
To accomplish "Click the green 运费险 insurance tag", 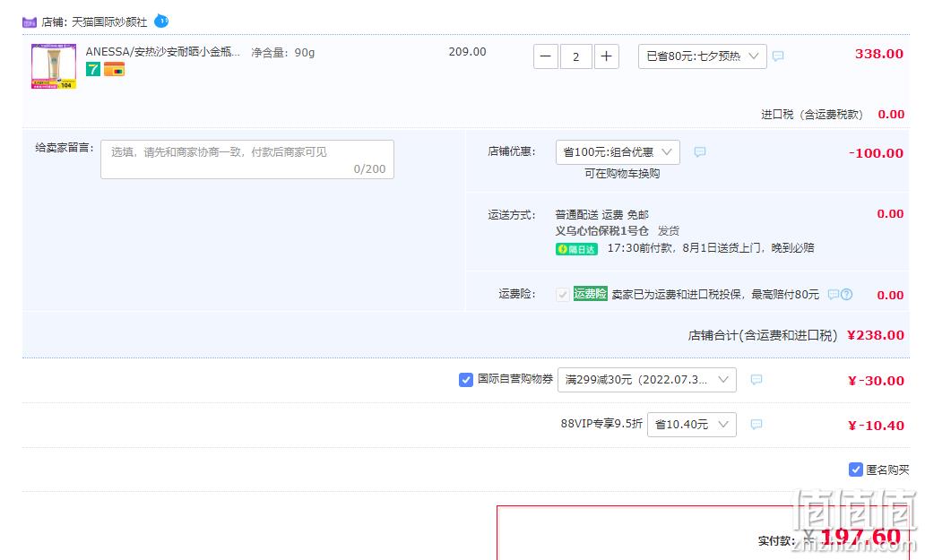I will click(x=590, y=294).
